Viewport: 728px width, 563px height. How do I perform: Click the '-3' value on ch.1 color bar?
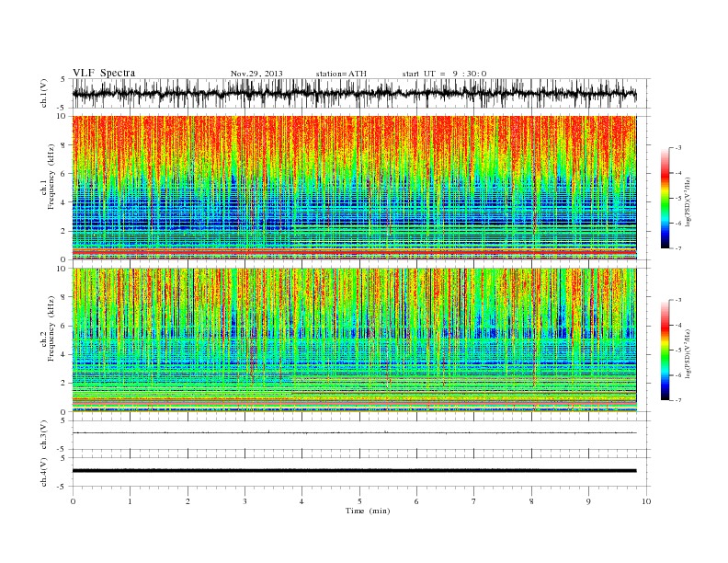(678, 148)
